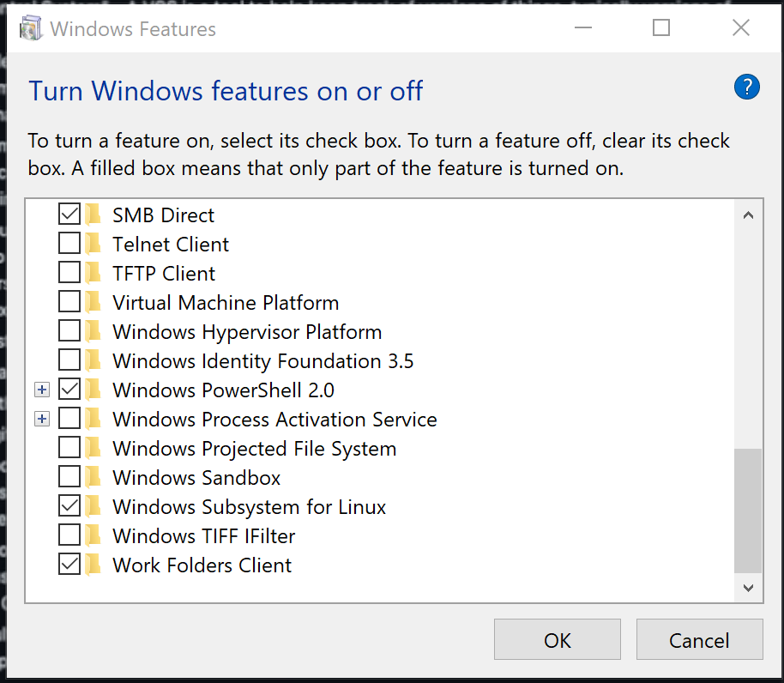Select the SMB Direct label
The height and width of the screenshot is (683, 784).
click(163, 215)
